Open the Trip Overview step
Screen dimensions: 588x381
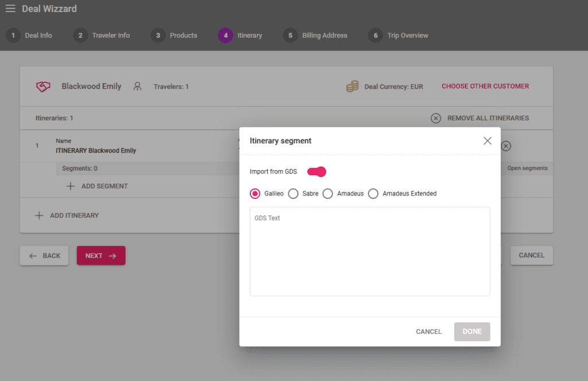[x=399, y=36]
